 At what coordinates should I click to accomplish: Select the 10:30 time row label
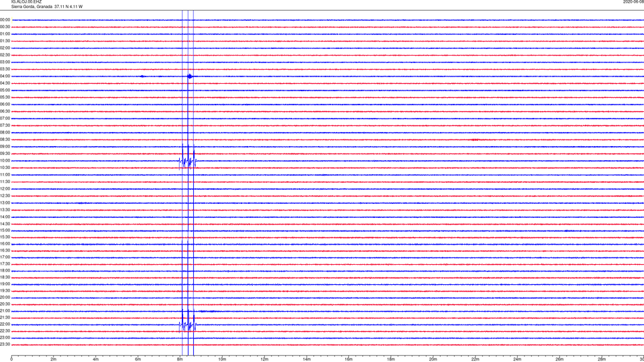pyautogui.click(x=5, y=168)
